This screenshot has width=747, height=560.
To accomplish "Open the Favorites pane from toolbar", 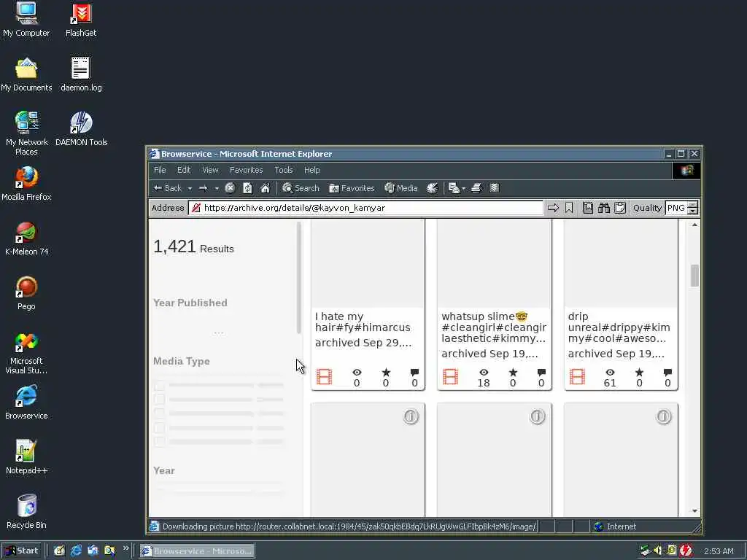I will [x=352, y=188].
